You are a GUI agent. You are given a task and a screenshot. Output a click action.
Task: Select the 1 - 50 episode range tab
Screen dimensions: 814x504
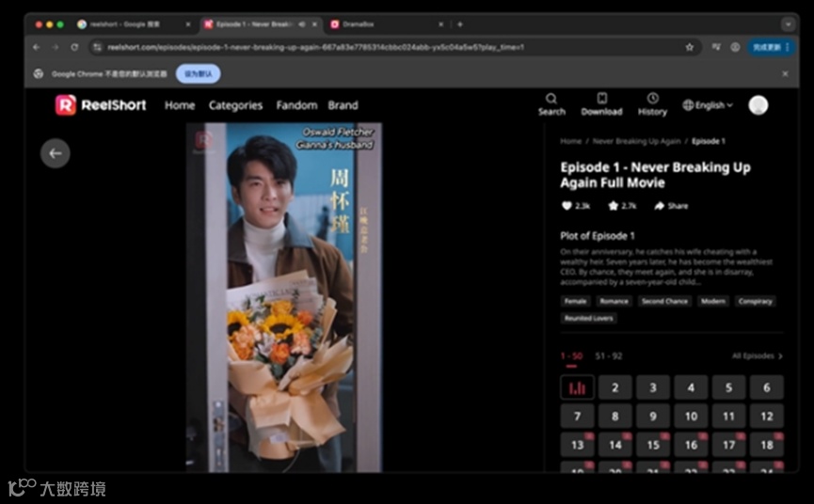(571, 356)
